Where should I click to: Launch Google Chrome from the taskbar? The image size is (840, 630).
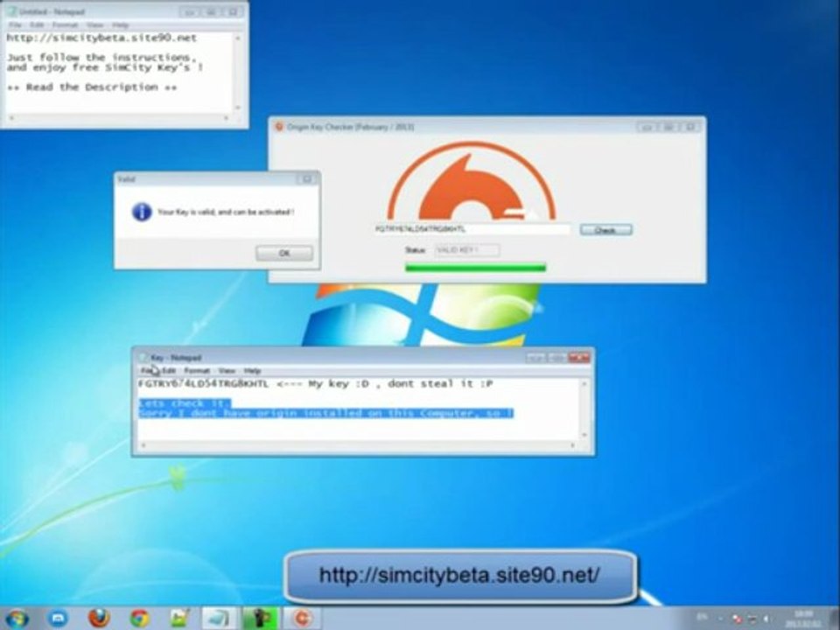click(140, 619)
